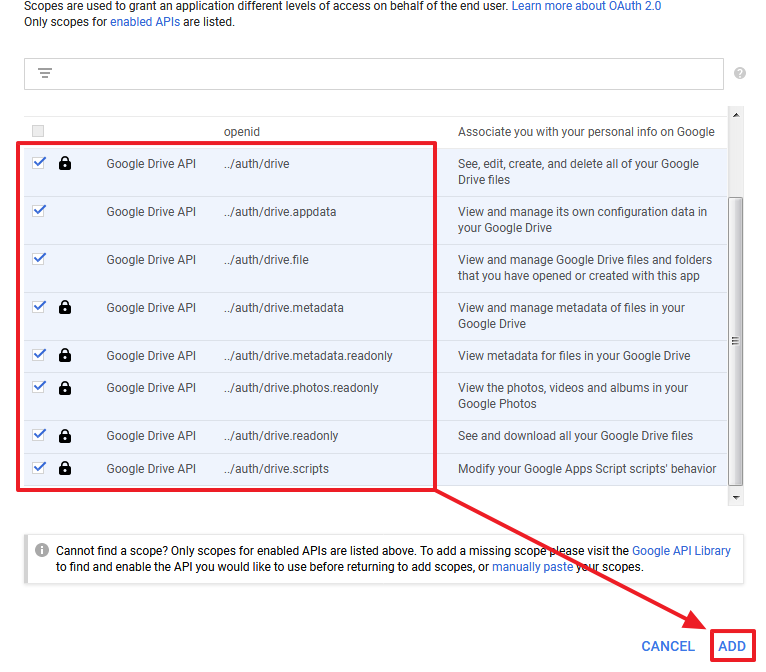Select the ../auth/drive.appdata scope text

pyautogui.click(x=280, y=211)
